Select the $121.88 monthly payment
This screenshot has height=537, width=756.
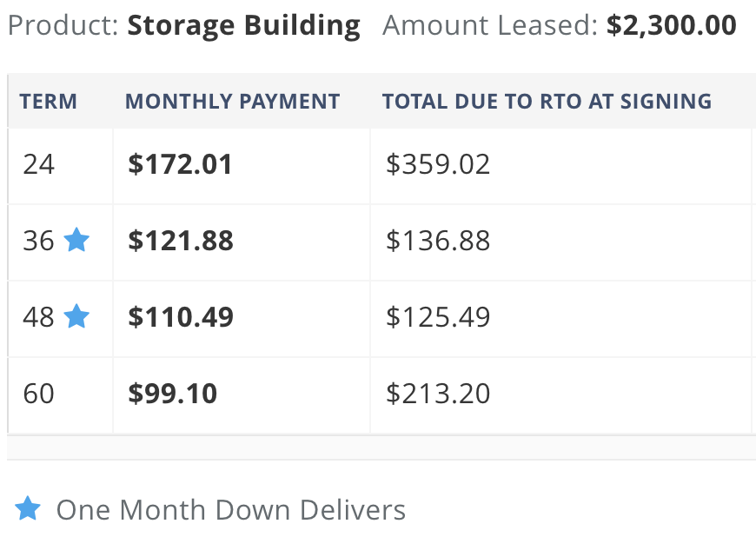[181, 240]
